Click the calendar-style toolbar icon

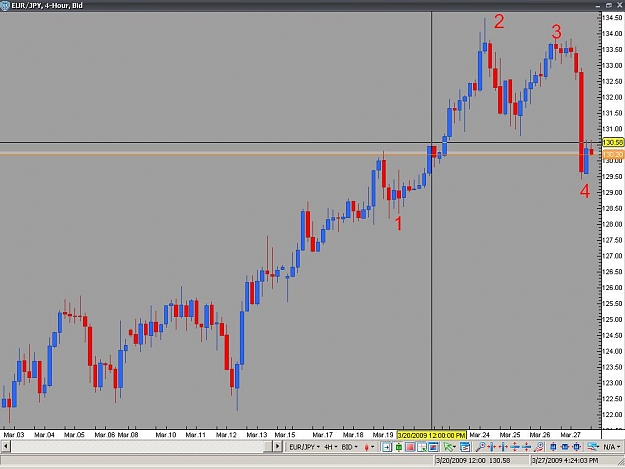tap(465, 447)
